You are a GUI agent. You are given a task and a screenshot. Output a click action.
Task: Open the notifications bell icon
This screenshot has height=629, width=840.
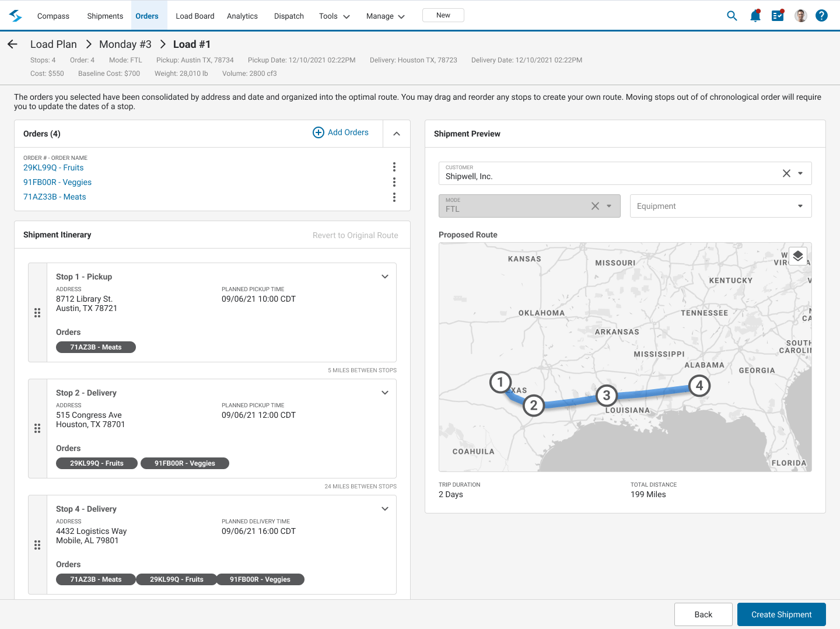(754, 16)
